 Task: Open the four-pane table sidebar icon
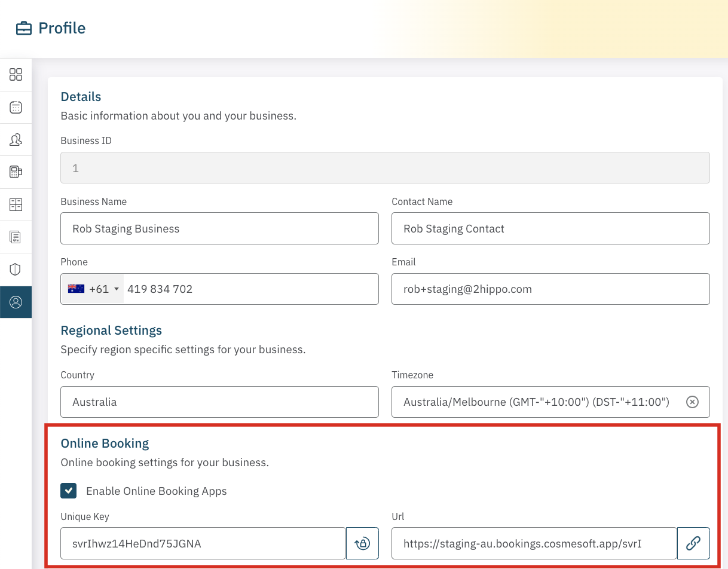pyautogui.click(x=16, y=205)
